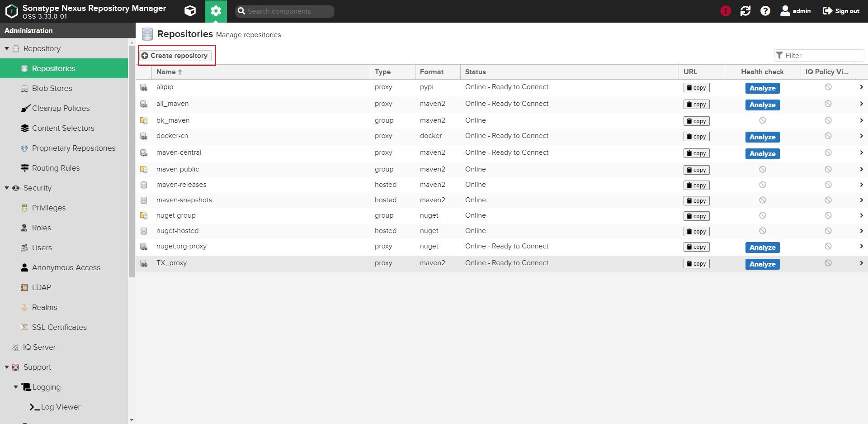Open the bk_maven group repository folder icon
Screen dimensions: 868x424
point(144,120)
